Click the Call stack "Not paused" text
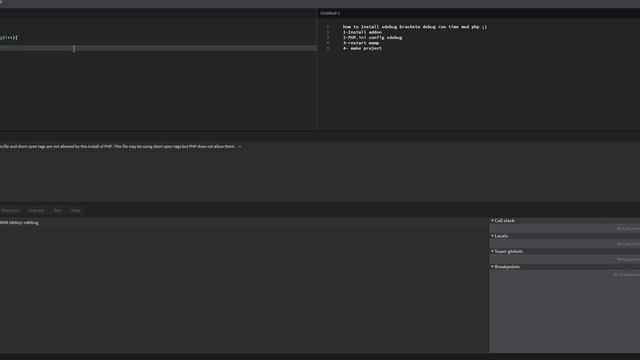 628,229
